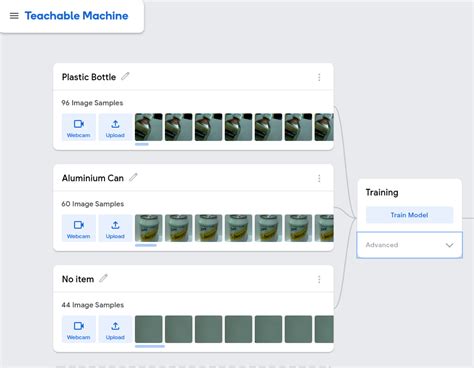
Task: Click the Teachable Machine title
Action: click(x=76, y=16)
